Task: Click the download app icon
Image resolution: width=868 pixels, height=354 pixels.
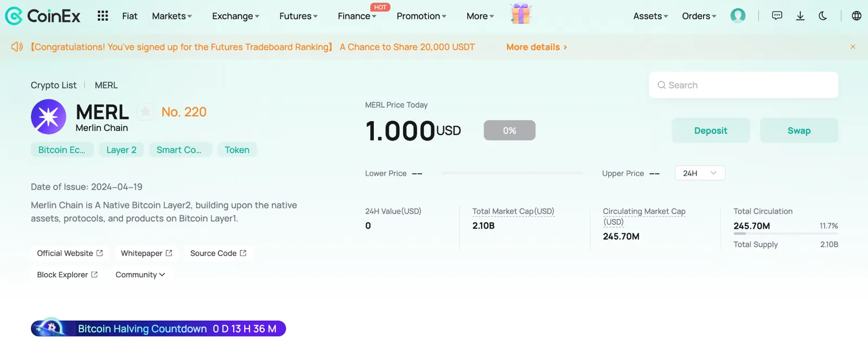Action: (800, 16)
